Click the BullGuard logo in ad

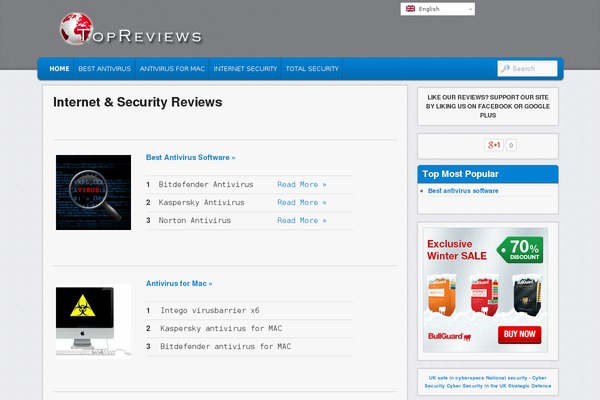449,336
